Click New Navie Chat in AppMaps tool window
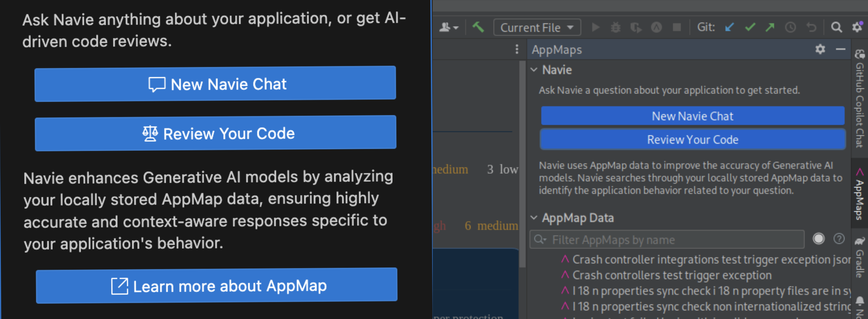 [693, 116]
